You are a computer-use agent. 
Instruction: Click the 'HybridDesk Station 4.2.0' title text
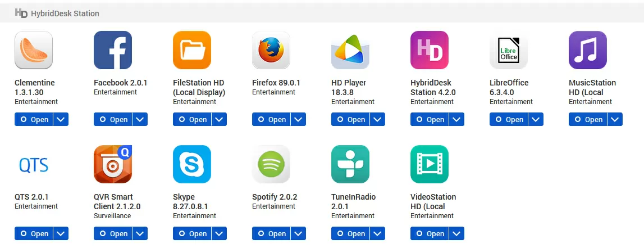[x=433, y=87]
